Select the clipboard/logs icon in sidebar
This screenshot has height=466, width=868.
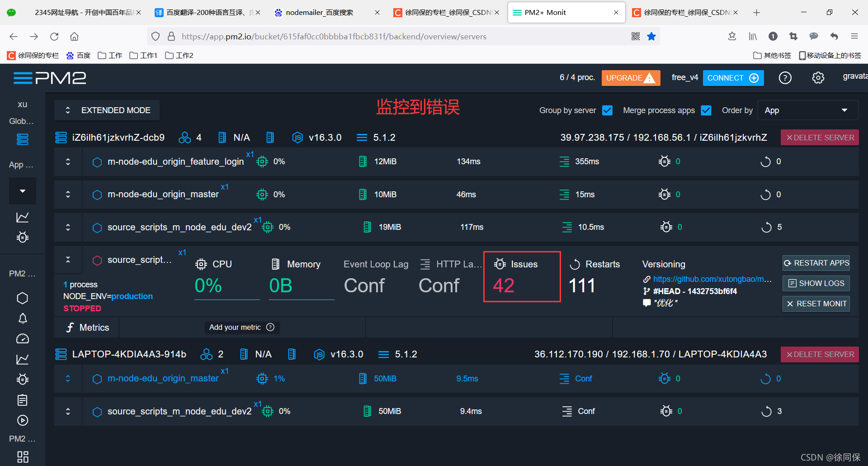tap(23, 400)
